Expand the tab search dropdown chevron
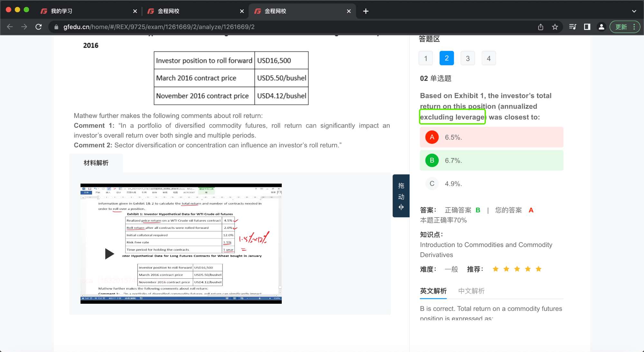 634,11
